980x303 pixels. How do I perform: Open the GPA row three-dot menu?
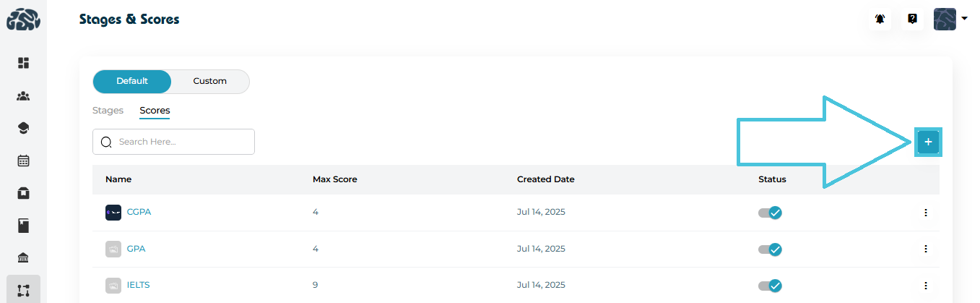(x=925, y=249)
